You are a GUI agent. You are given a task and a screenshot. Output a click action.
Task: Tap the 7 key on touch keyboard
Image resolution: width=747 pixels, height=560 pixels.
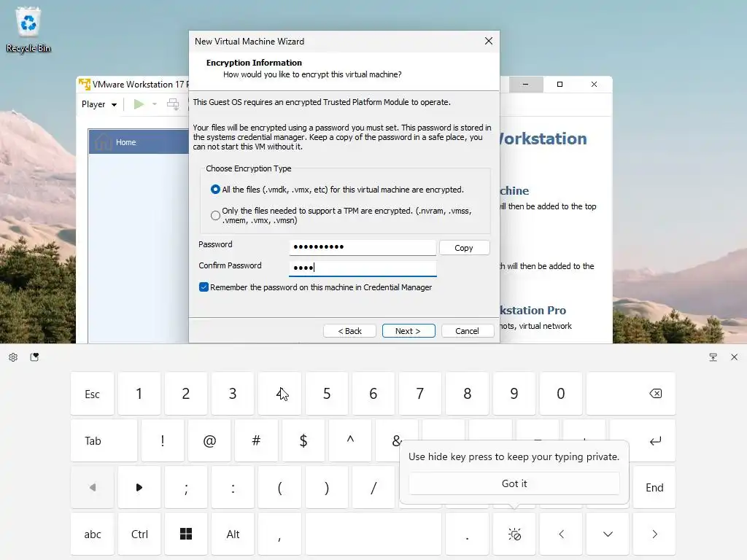pos(419,394)
